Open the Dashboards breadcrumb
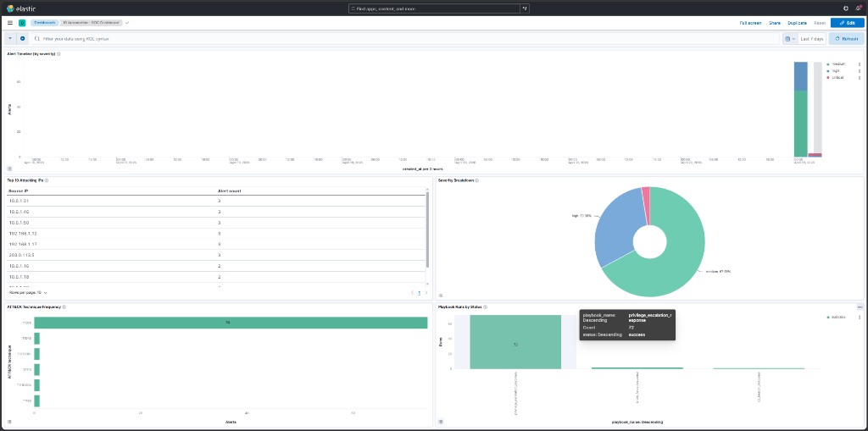Screen dimensions: 868x431 point(44,23)
